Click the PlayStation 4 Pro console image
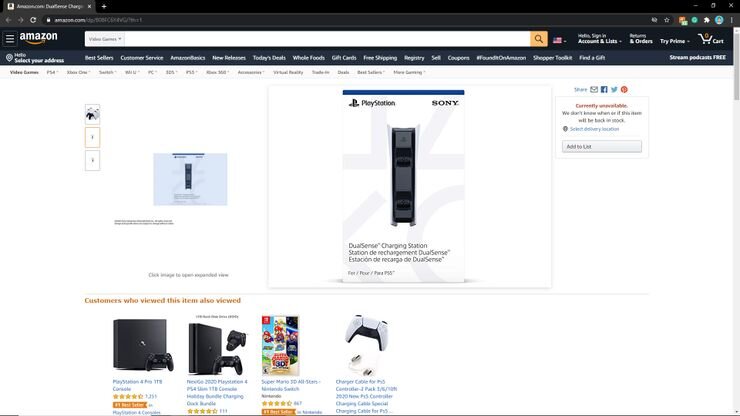740x416 pixels. pyautogui.click(x=143, y=345)
